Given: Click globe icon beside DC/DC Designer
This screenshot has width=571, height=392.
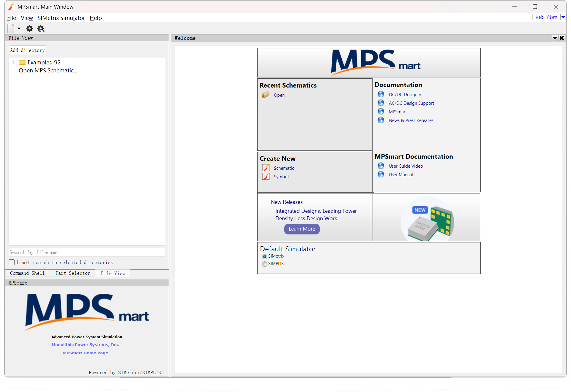Looking at the screenshot, I should (381, 94).
